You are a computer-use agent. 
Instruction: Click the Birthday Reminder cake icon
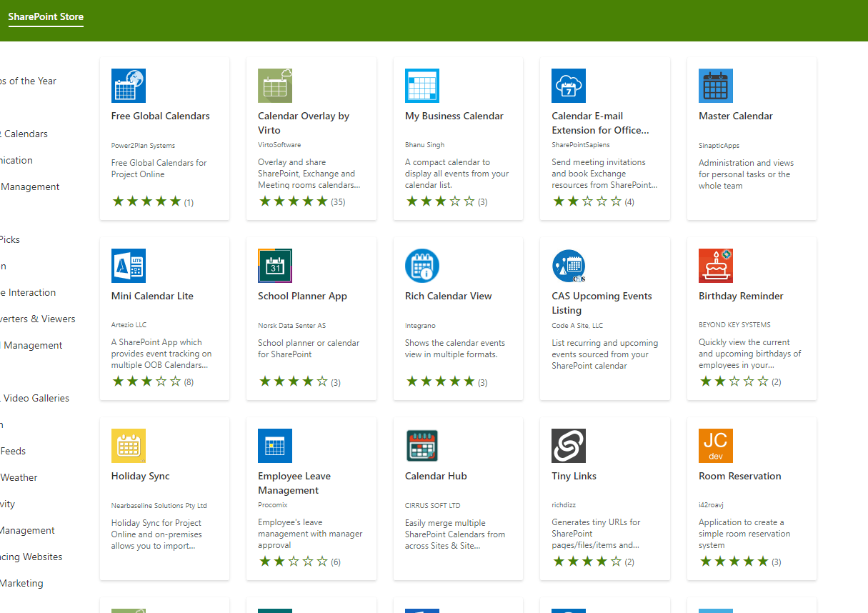point(716,266)
